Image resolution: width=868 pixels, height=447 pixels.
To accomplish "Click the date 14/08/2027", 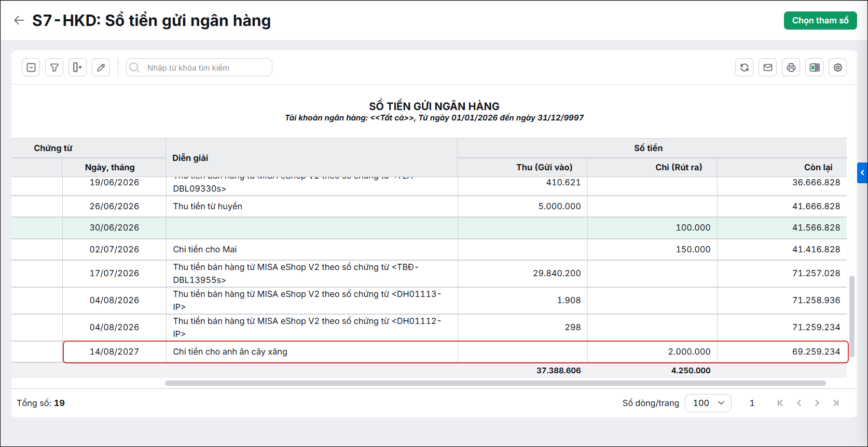I will [114, 351].
